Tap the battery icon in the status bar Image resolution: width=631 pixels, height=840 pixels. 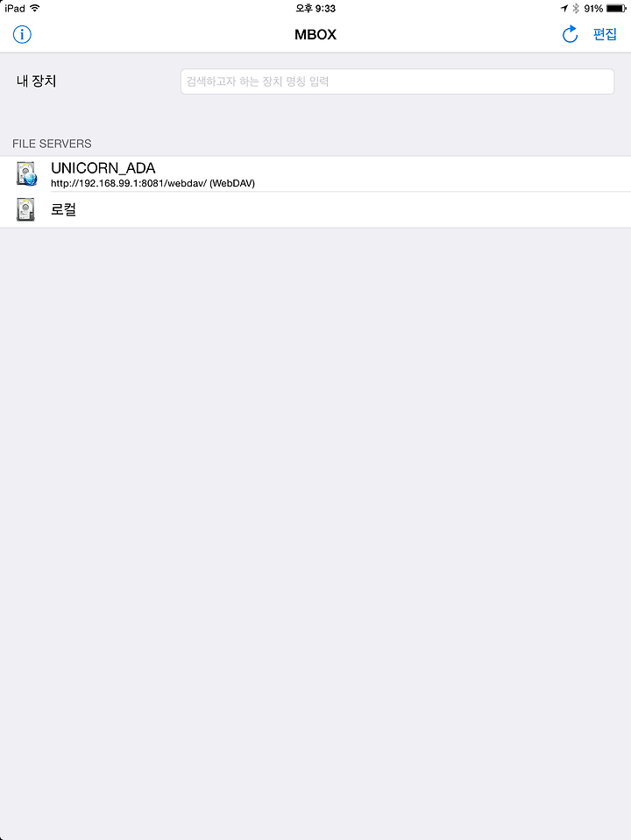616,8
